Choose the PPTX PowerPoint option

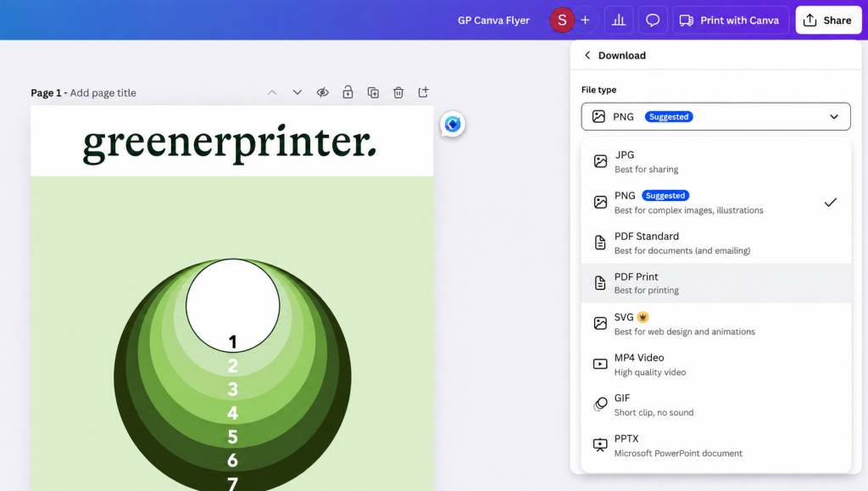tap(715, 445)
